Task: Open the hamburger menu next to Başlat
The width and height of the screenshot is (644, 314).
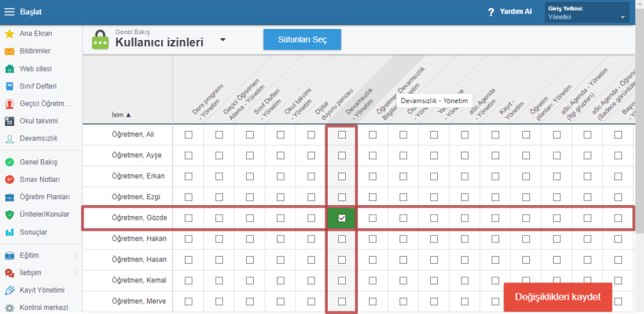Action: tap(10, 12)
